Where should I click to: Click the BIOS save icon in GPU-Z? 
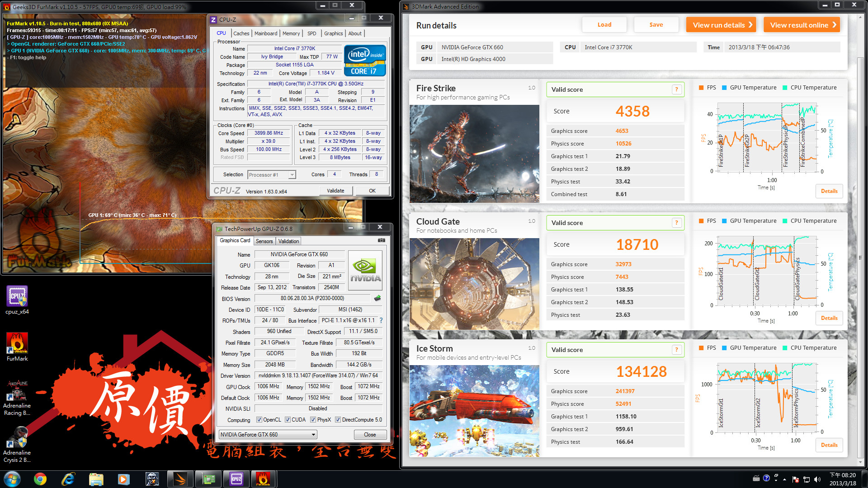pos(377,298)
